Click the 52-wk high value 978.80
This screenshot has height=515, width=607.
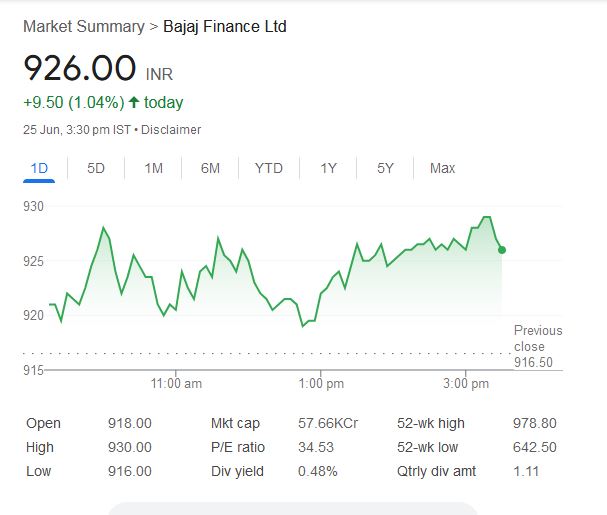click(x=534, y=423)
